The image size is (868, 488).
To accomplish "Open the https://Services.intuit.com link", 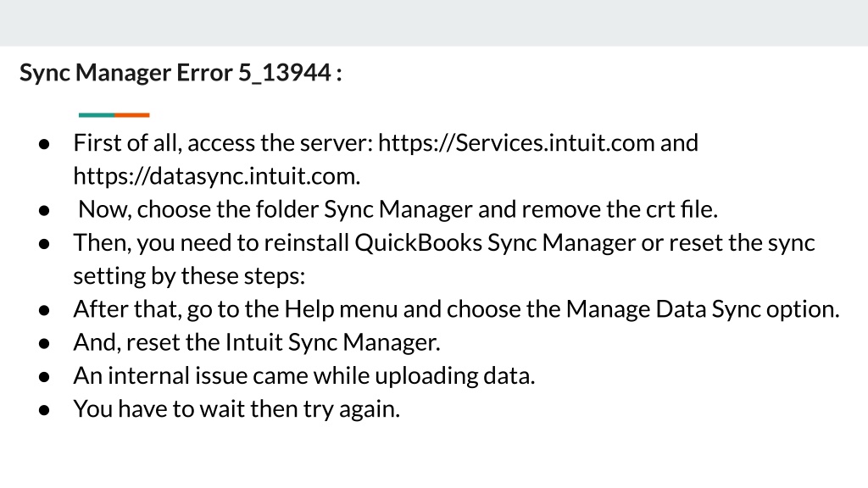I will pyautogui.click(x=516, y=142).
